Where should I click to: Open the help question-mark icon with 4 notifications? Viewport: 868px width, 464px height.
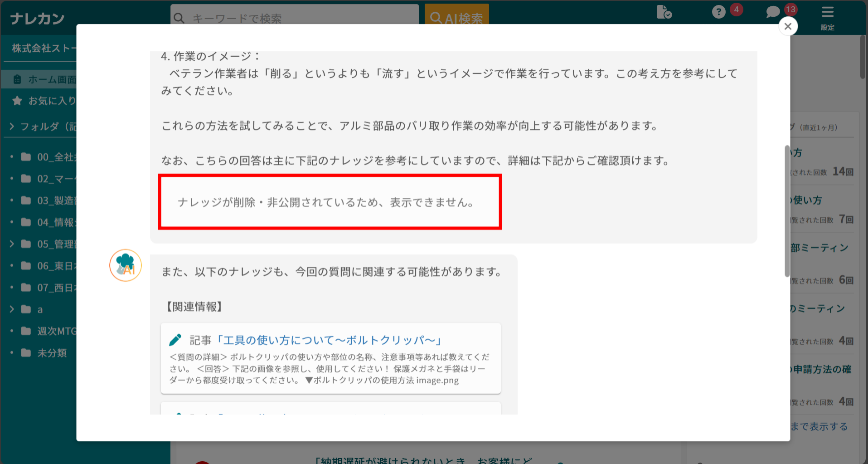coord(718,12)
